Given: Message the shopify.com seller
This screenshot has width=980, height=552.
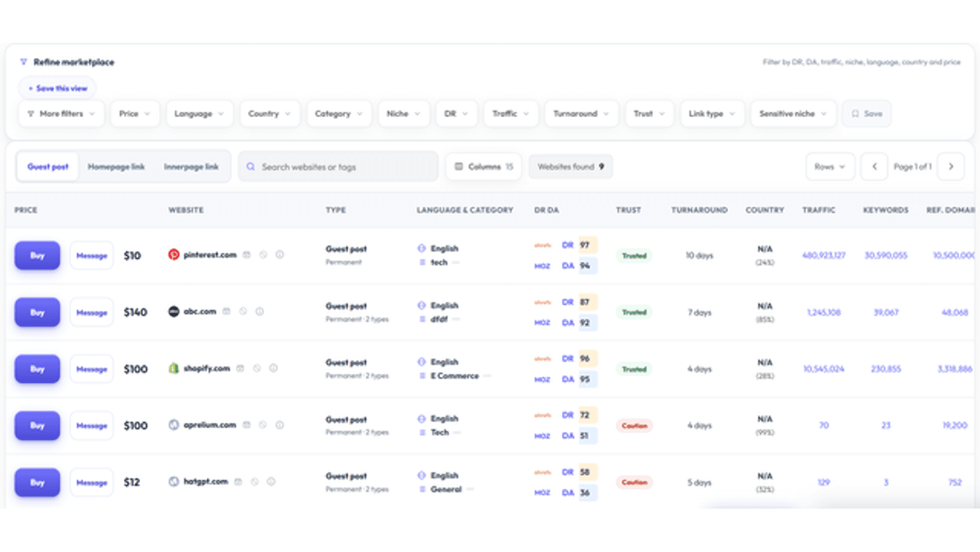Looking at the screenshot, I should 91,369.
